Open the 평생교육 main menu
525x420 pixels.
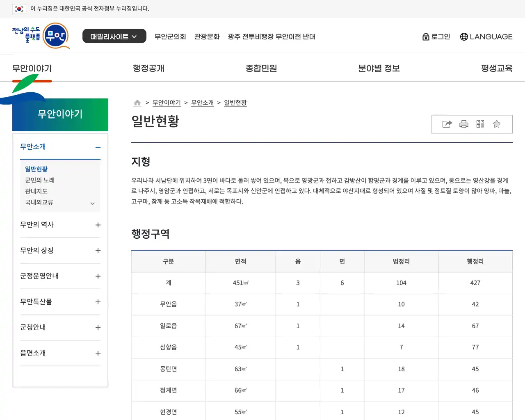coord(496,68)
